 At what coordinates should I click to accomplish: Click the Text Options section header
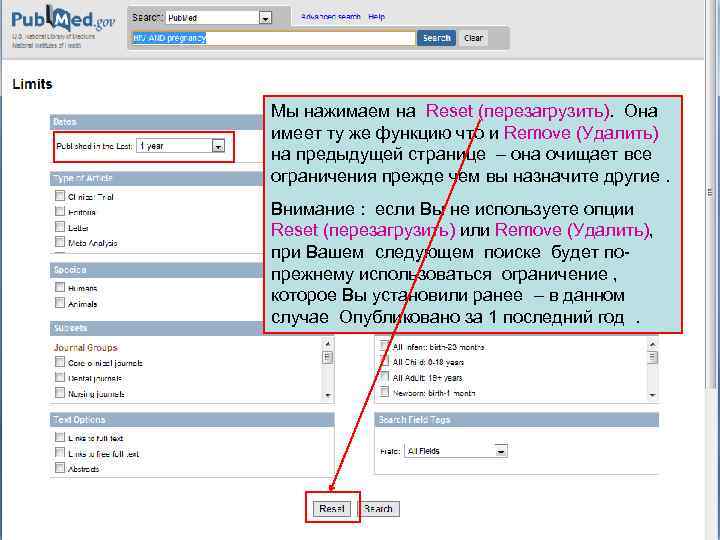[x=192, y=420]
